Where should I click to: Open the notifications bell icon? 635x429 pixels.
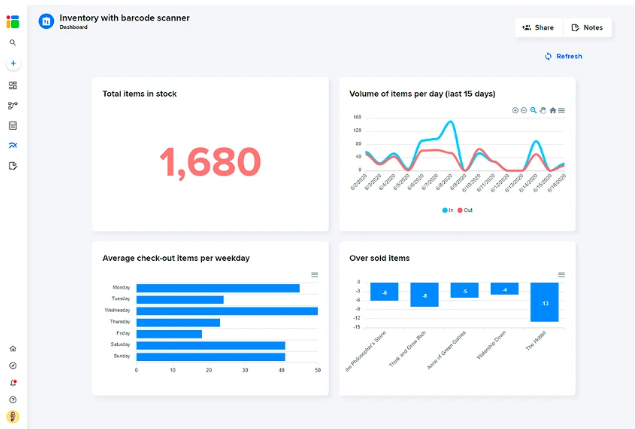click(13, 383)
